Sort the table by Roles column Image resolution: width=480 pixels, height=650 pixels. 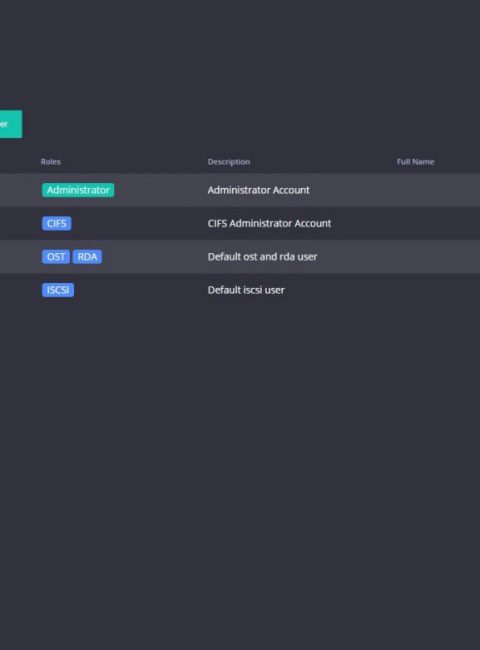(51, 162)
